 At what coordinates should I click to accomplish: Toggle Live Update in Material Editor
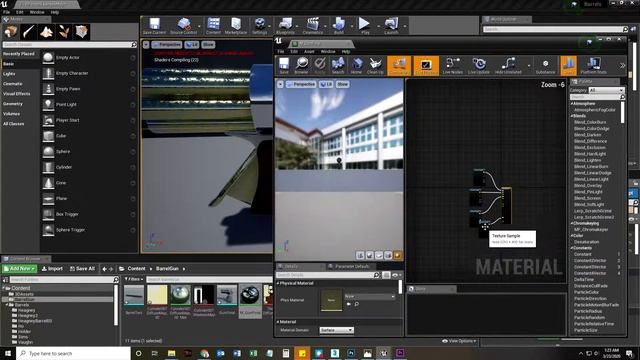pos(479,66)
